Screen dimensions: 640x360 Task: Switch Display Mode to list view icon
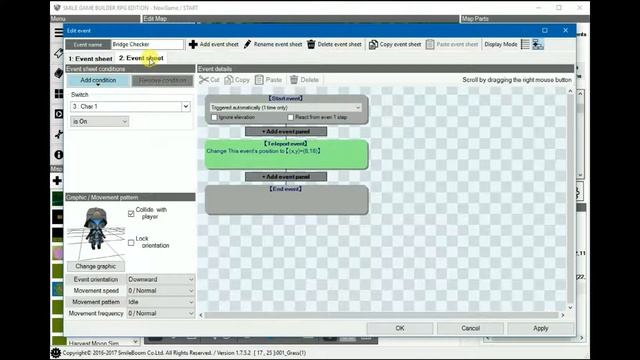[x=525, y=44]
